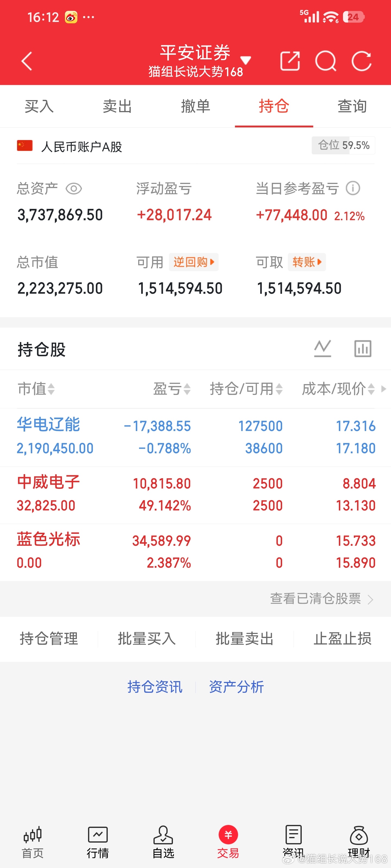The image size is (391, 868).
Task: Tap the 5G signal indicator
Action: point(309,17)
